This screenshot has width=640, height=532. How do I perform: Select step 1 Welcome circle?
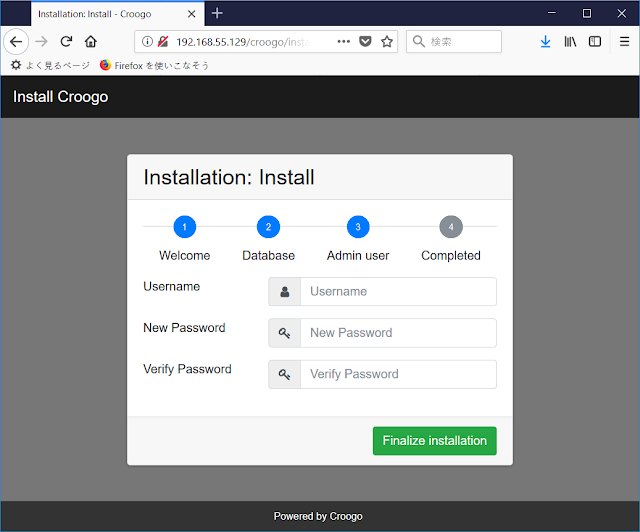pyautogui.click(x=184, y=227)
